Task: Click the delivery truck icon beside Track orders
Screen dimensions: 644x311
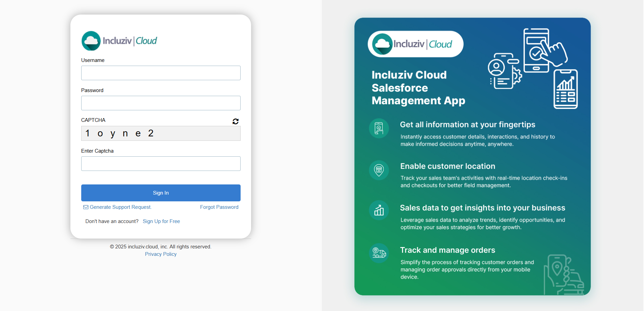Action: (379, 253)
